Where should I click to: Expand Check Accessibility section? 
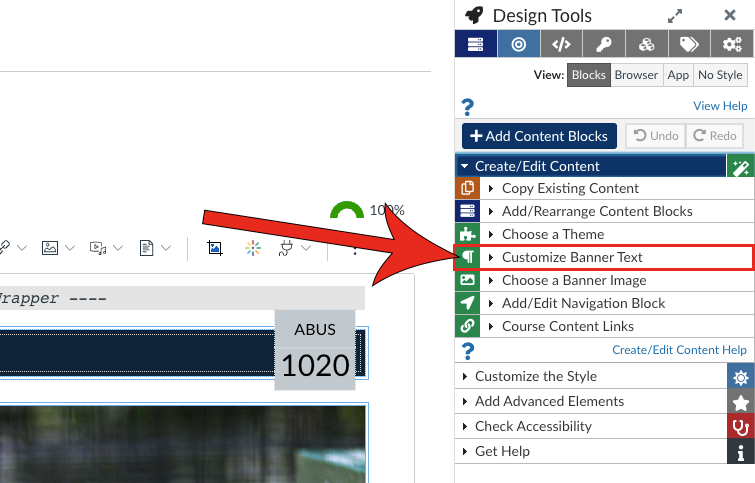(590, 427)
